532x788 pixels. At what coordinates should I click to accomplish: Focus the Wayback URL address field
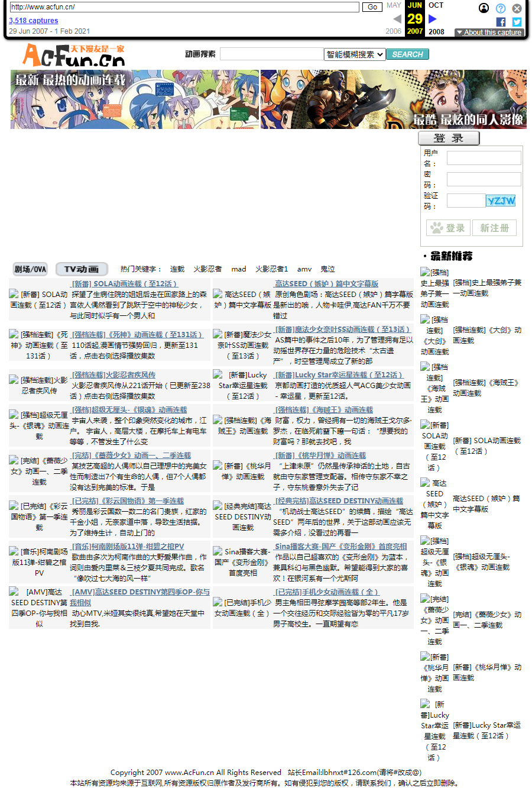point(184,7)
